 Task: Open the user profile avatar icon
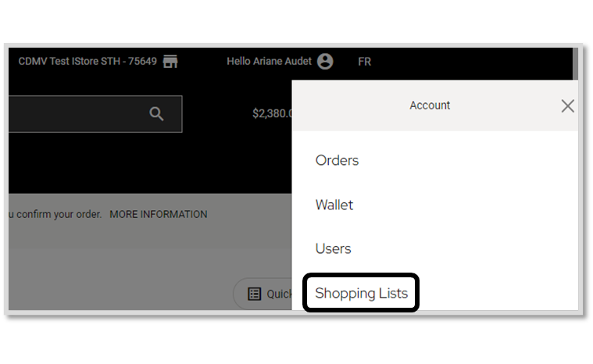tap(325, 61)
